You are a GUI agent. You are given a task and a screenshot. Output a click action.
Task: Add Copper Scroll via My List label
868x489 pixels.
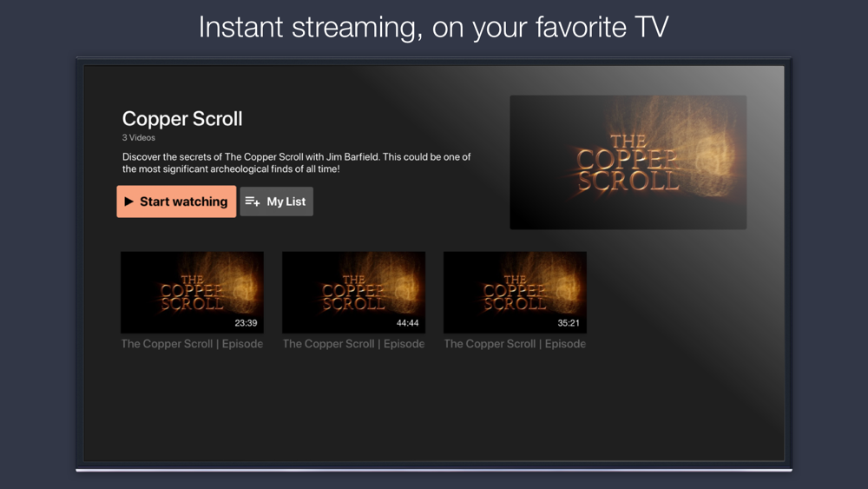[x=286, y=202]
